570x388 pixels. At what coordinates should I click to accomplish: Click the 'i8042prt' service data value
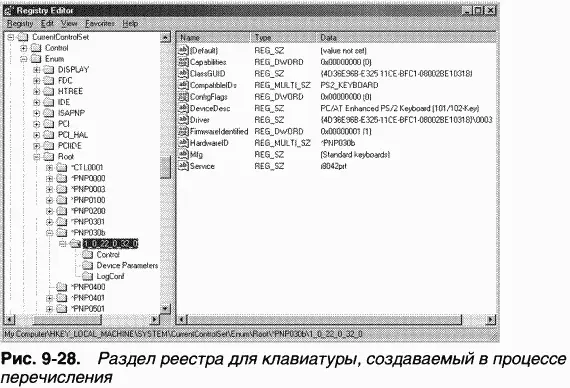[333, 166]
